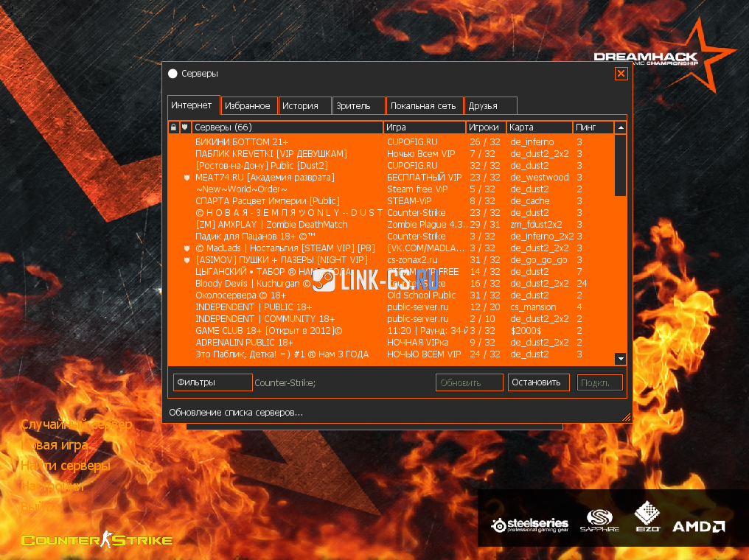The width and height of the screenshot is (749, 560).
Task: Select the БИКИНИ БОТТОМ 21+ server row
Action: click(288, 142)
